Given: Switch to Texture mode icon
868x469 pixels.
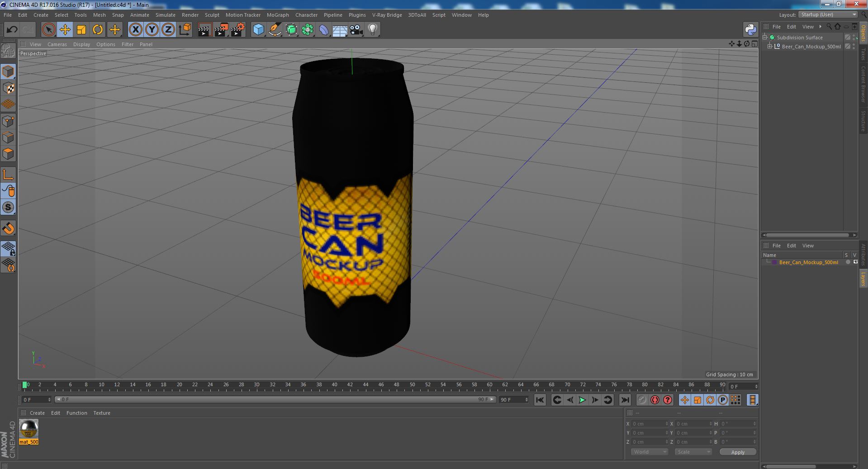Looking at the screenshot, I should tap(8, 88).
